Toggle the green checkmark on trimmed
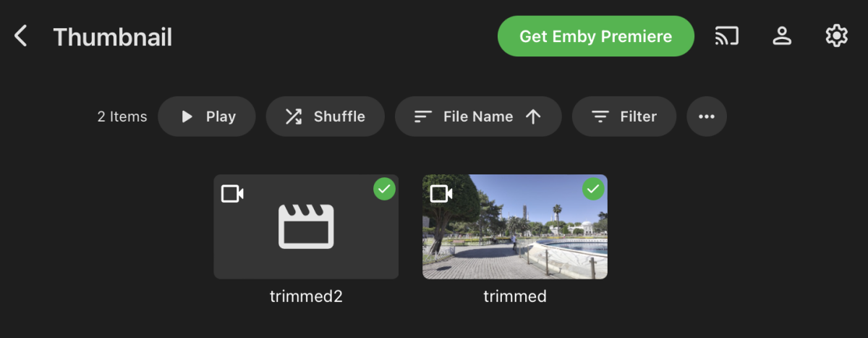Screen dimensions: 868x338 (593, 190)
